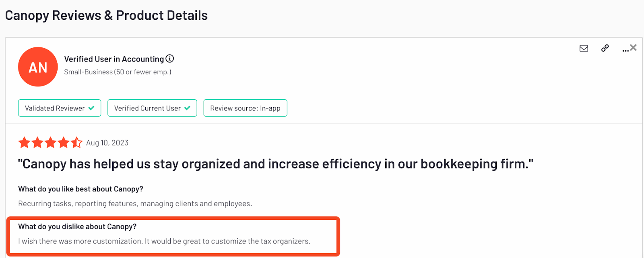This screenshot has width=644, height=258.
Task: Open the three-dot more options menu
Action: coord(625,50)
